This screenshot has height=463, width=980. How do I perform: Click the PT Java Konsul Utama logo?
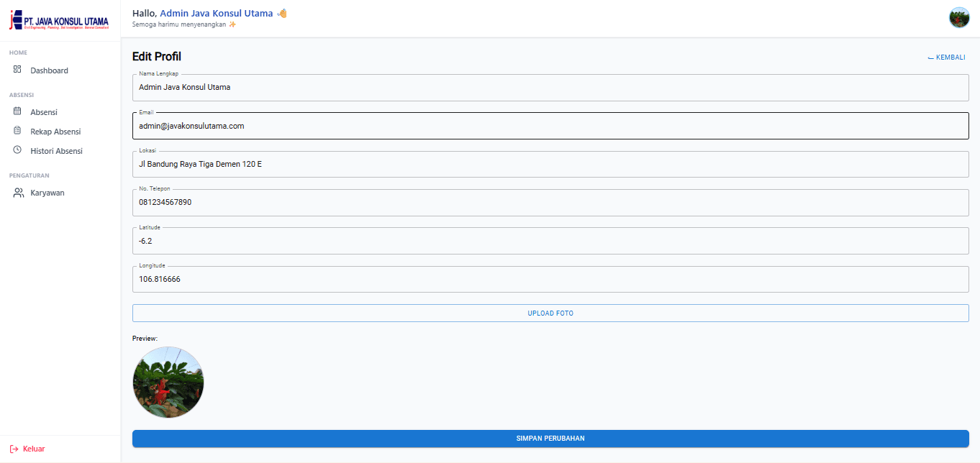pyautogui.click(x=60, y=20)
